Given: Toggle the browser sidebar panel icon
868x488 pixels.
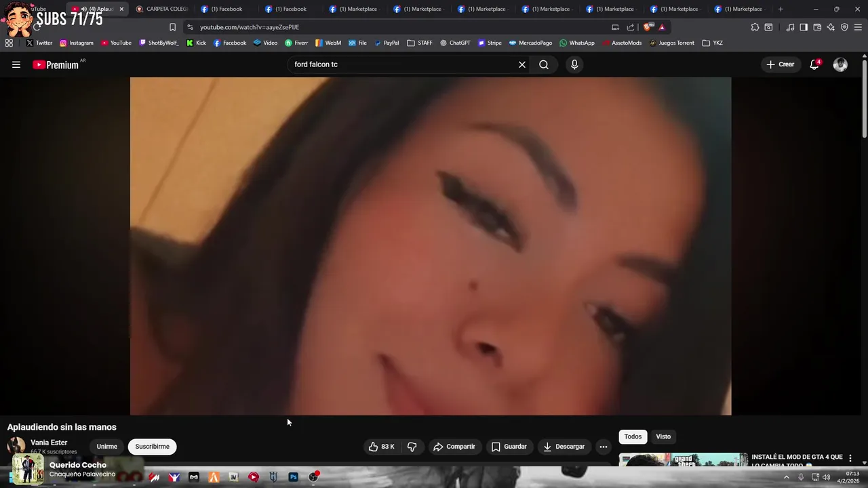Looking at the screenshot, I should pos(804,27).
